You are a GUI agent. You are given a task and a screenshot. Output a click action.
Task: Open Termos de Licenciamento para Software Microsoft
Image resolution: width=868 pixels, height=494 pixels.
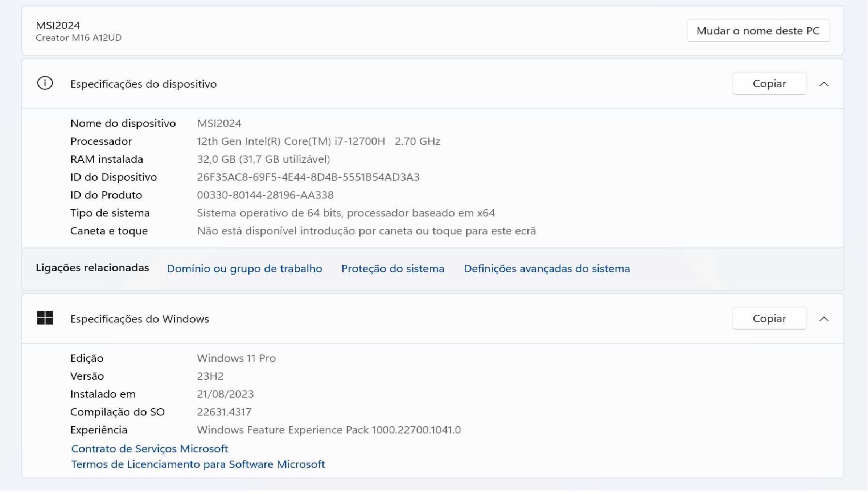point(198,464)
